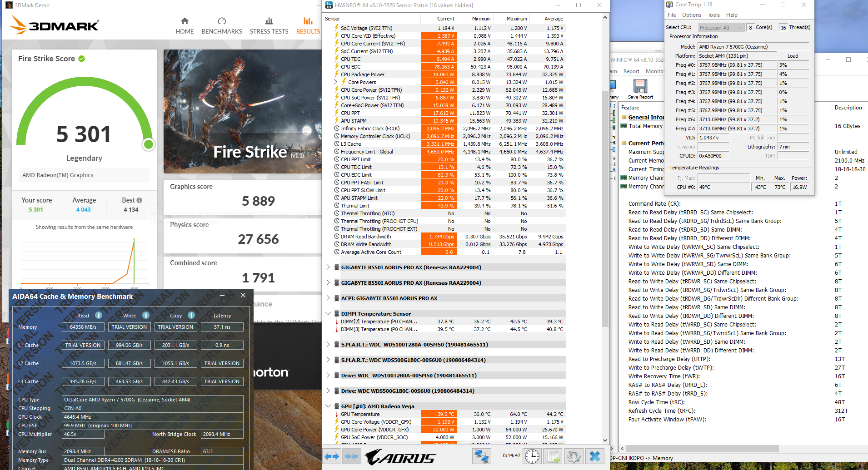Click the flame icon beside CPU Package Power
Image resolution: width=868 pixels, height=470 pixels.
coord(336,74)
